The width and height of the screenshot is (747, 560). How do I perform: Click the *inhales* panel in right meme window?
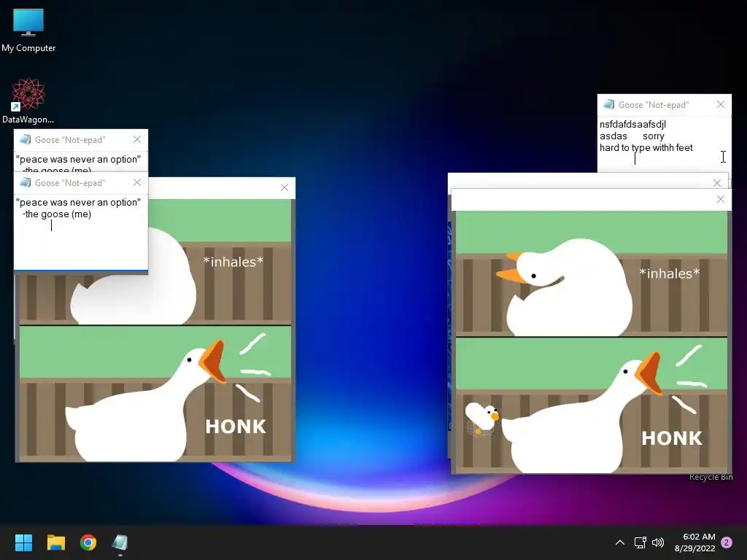coord(591,273)
